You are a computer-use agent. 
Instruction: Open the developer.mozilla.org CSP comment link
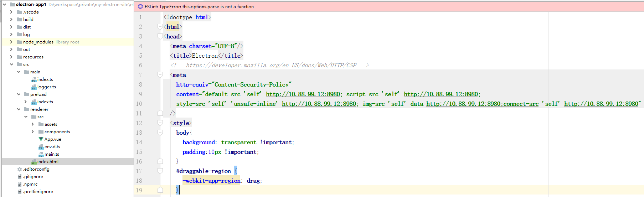pyautogui.click(x=271, y=65)
